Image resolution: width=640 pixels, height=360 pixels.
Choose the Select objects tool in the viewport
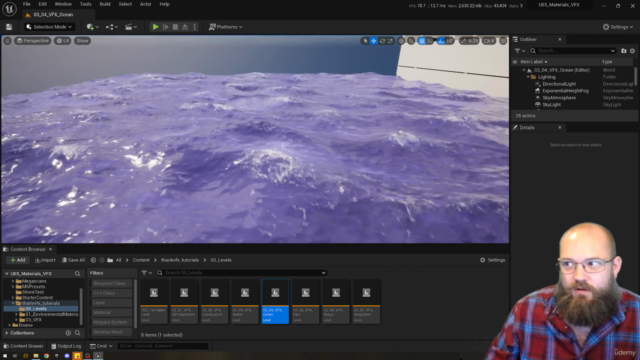[365, 41]
